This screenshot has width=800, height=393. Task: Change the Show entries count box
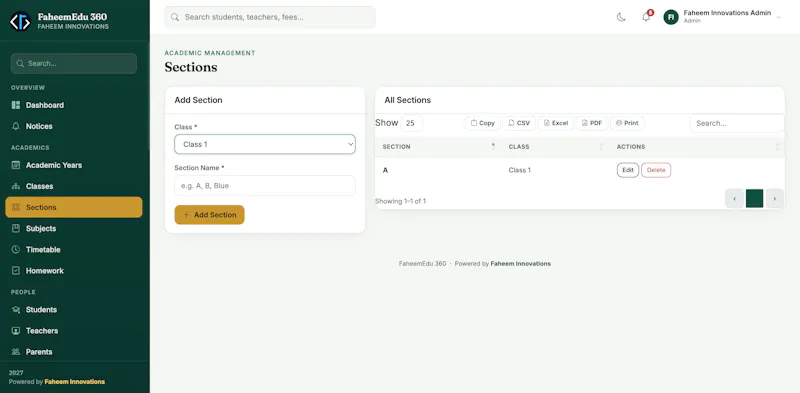411,123
